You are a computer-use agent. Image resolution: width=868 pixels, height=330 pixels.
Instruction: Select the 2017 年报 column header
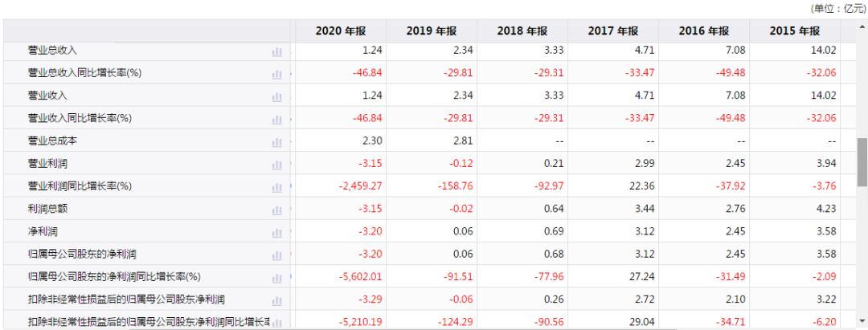(x=612, y=31)
